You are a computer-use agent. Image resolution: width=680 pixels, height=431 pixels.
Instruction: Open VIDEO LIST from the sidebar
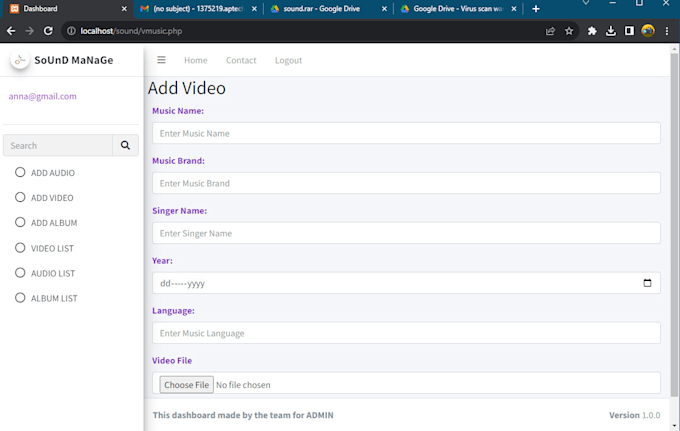[52, 248]
